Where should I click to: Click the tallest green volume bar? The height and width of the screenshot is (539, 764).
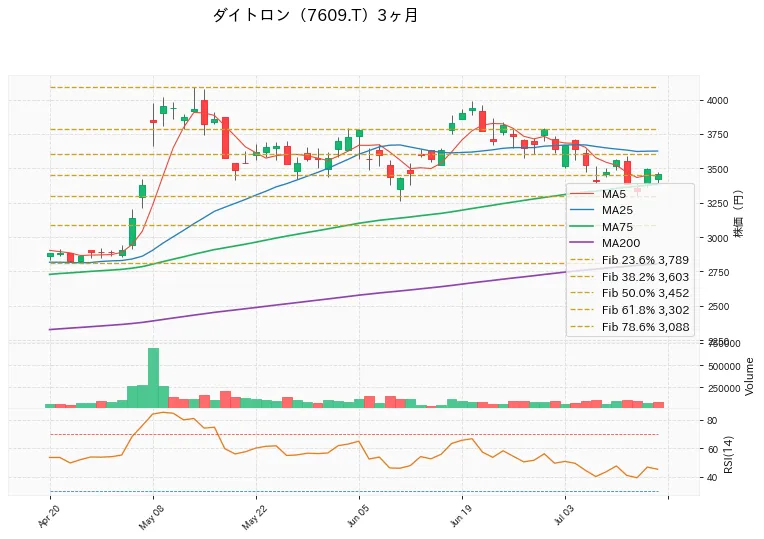tap(153, 378)
